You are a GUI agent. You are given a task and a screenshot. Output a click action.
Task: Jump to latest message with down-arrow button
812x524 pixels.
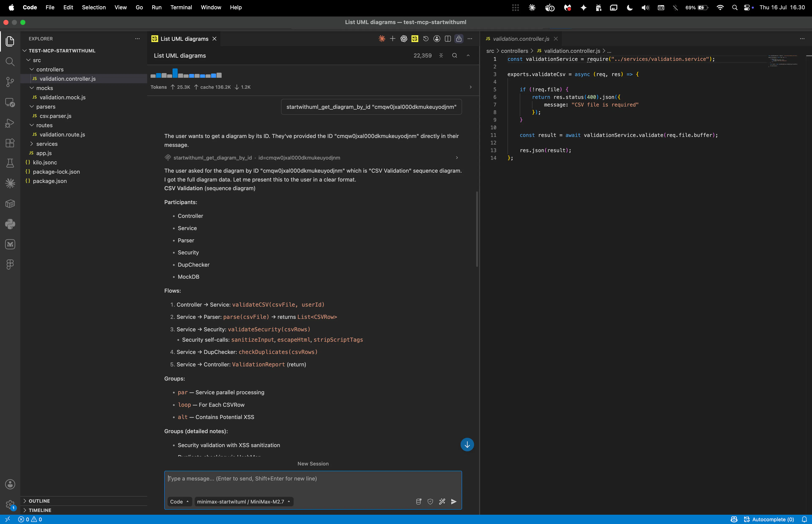(467, 445)
